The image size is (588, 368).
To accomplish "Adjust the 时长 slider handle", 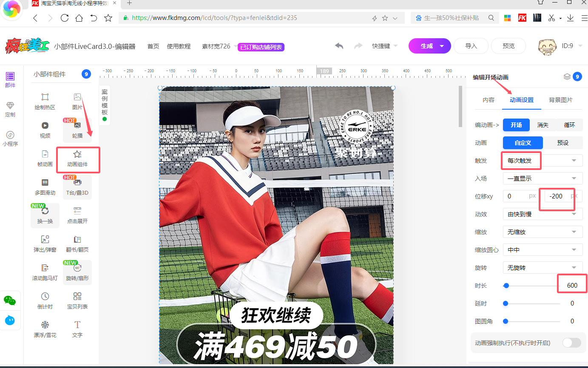I will (506, 286).
